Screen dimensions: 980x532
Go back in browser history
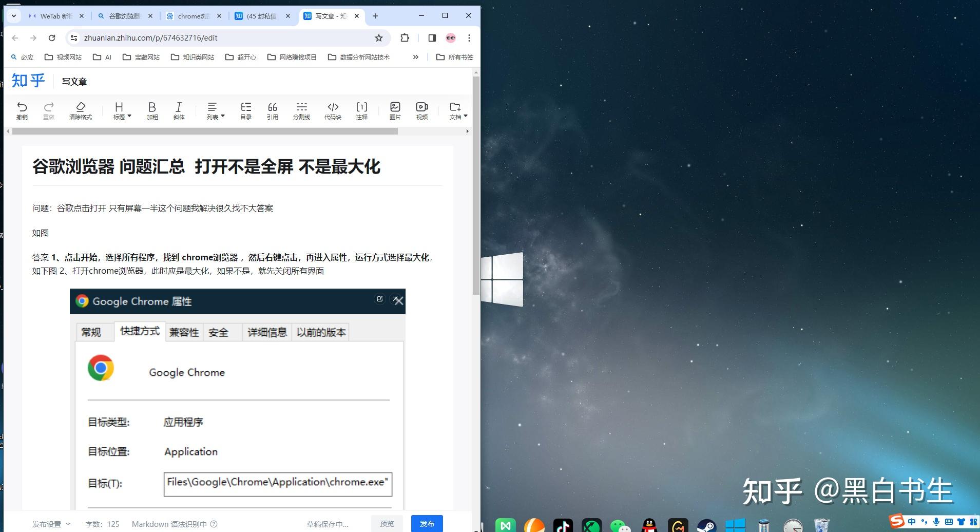click(x=15, y=38)
